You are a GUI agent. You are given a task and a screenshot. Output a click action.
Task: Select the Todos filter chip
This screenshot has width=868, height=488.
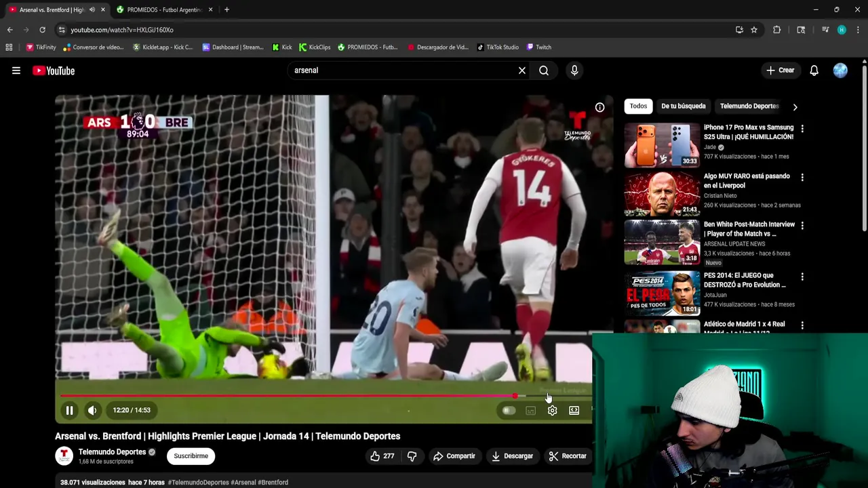(x=638, y=106)
